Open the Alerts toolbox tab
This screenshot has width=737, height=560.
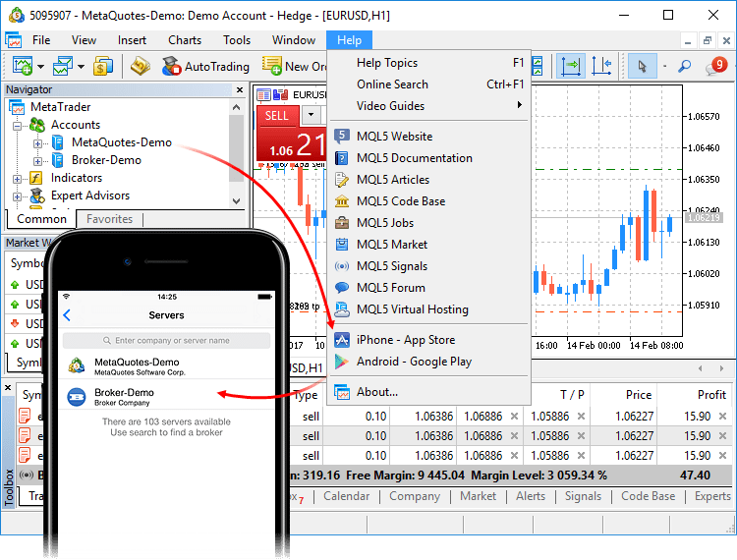(531, 496)
